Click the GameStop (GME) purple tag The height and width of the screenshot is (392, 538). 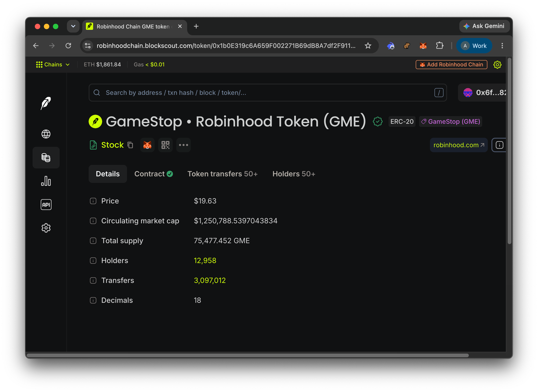pos(451,122)
